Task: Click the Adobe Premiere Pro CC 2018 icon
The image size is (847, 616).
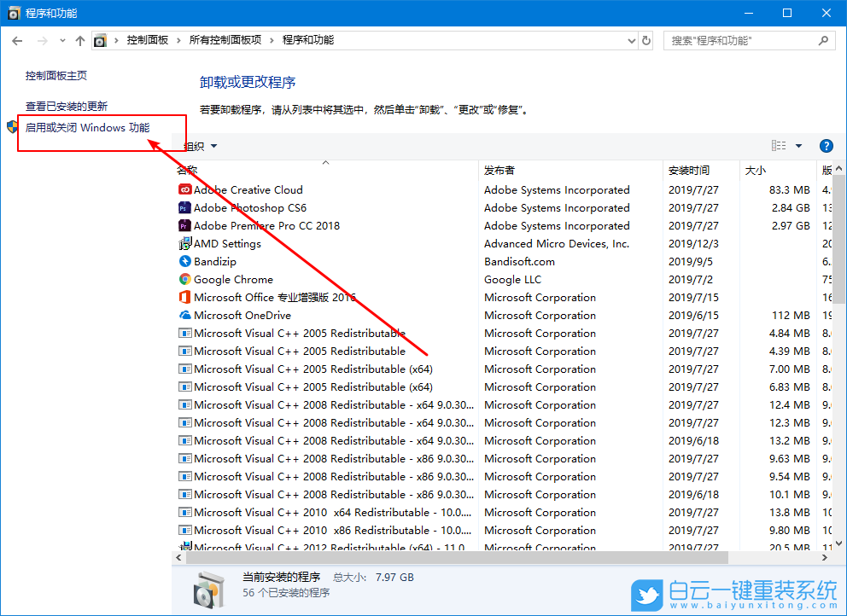Action: pos(184,225)
